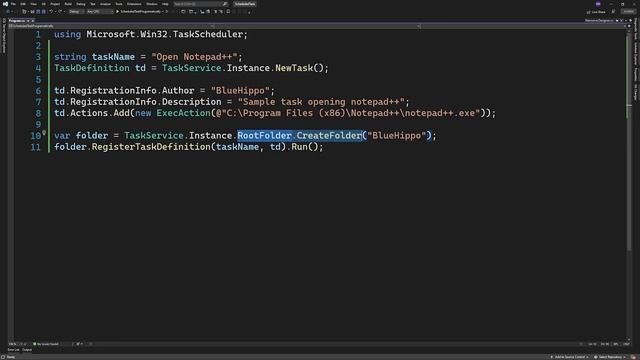Image resolution: width=640 pixels, height=360 pixels.
Task: Close the Program.cs tab
Action: point(33,20)
